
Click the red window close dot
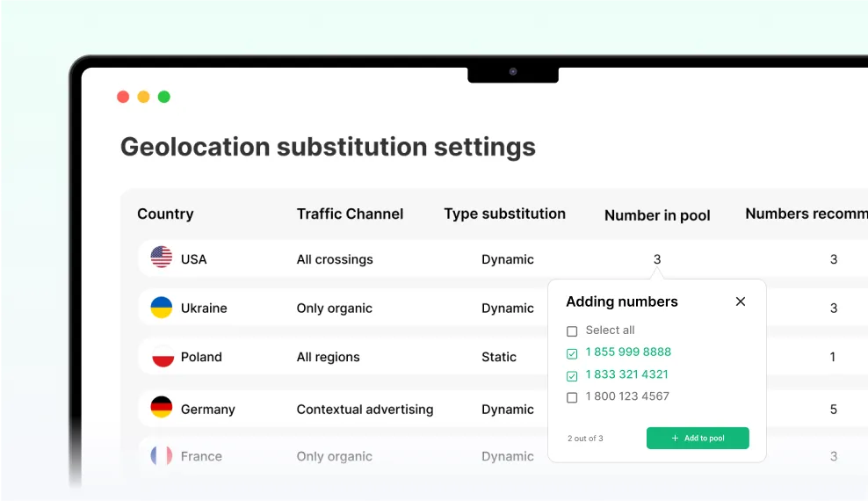click(x=123, y=97)
